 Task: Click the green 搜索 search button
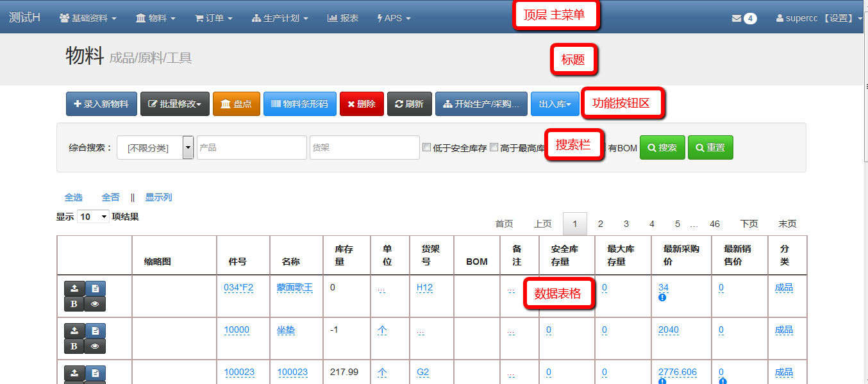tap(662, 147)
